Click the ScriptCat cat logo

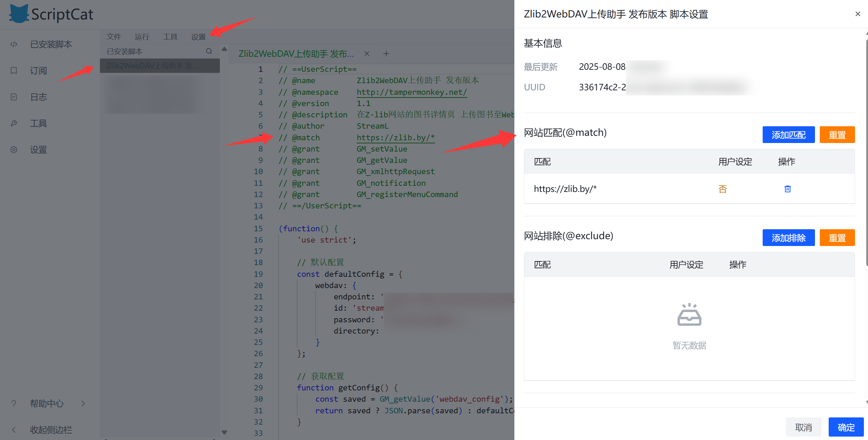[18, 14]
